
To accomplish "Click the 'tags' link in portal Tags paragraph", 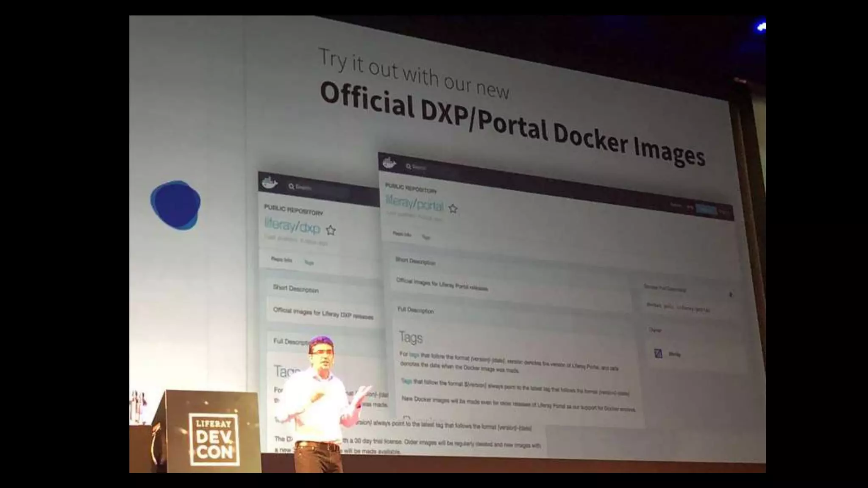I will click(x=414, y=355).
